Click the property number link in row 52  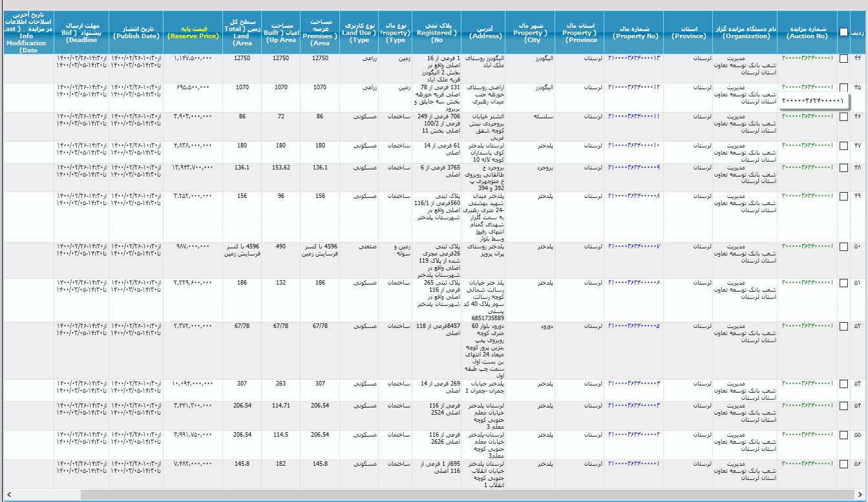click(633, 326)
